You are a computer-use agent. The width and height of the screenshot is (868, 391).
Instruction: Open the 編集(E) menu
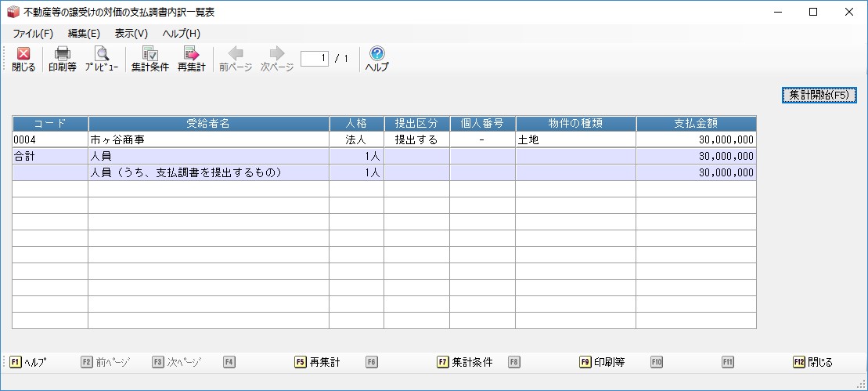click(x=84, y=34)
